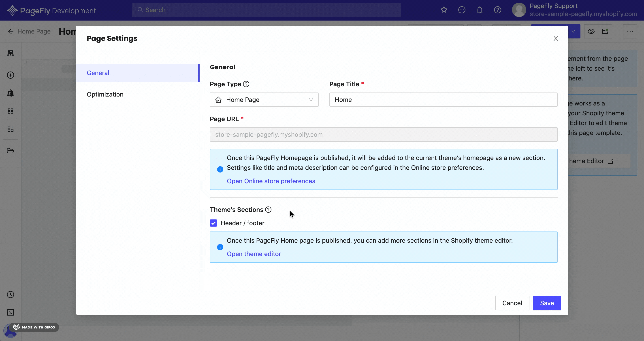Click the store domain under PageFly Support

pos(583,14)
